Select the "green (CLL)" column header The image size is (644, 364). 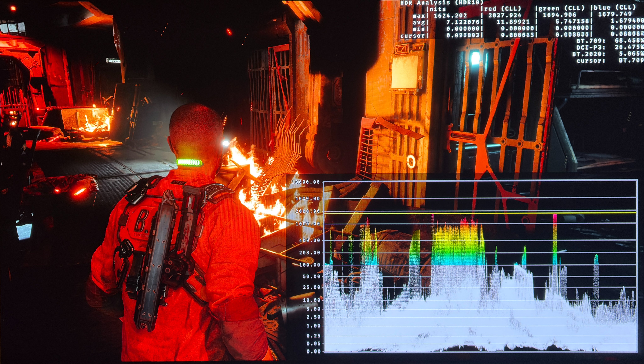tap(561, 8)
